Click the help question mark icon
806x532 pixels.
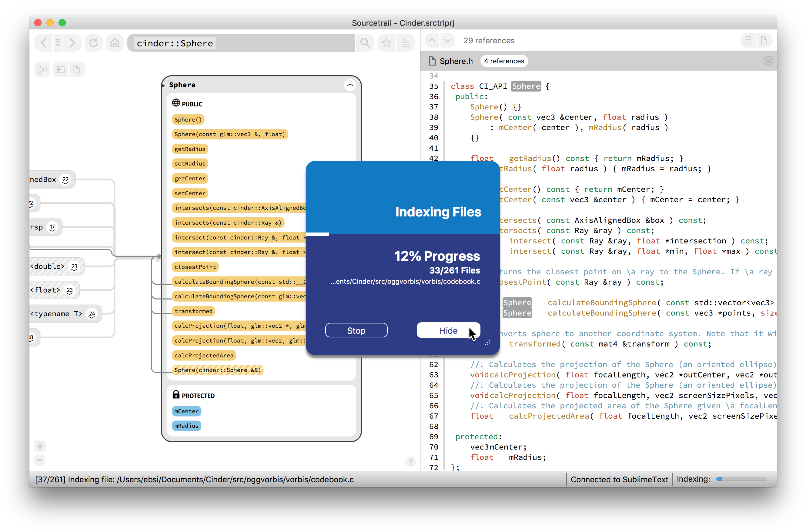tap(411, 462)
